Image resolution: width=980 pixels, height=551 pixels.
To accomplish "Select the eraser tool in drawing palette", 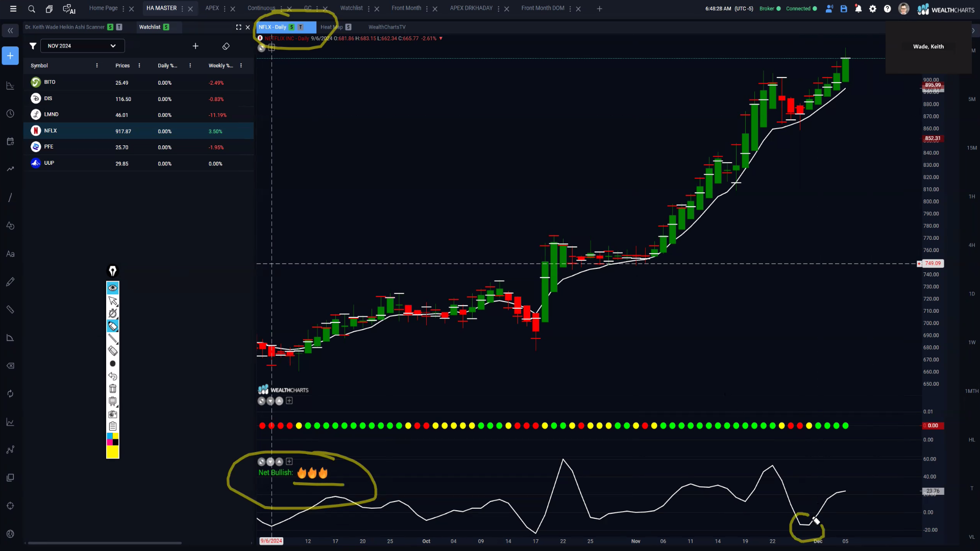I will [113, 350].
